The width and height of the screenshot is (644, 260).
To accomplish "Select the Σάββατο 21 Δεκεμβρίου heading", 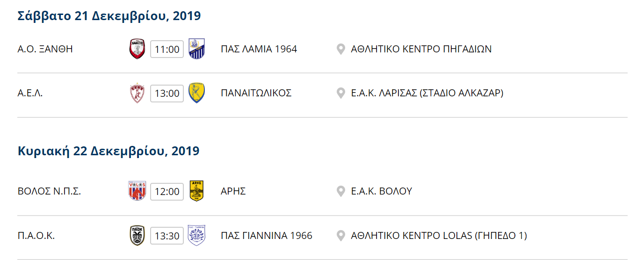I will (109, 16).
